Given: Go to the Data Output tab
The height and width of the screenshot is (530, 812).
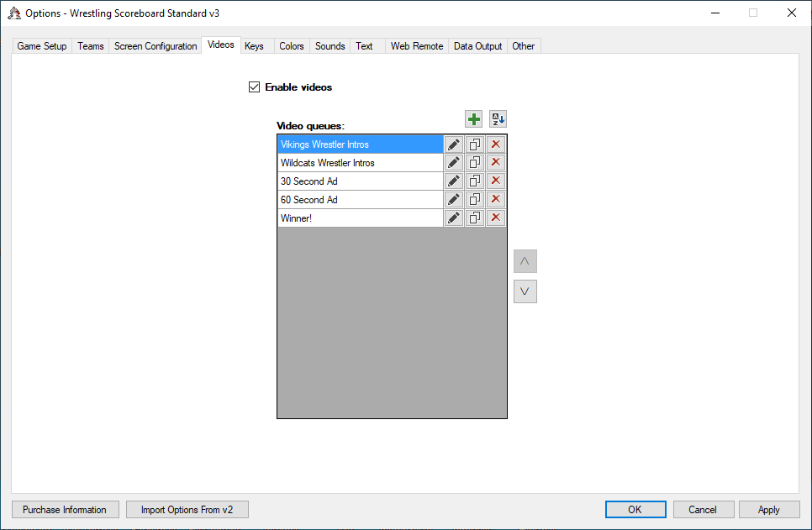Looking at the screenshot, I should (x=478, y=46).
